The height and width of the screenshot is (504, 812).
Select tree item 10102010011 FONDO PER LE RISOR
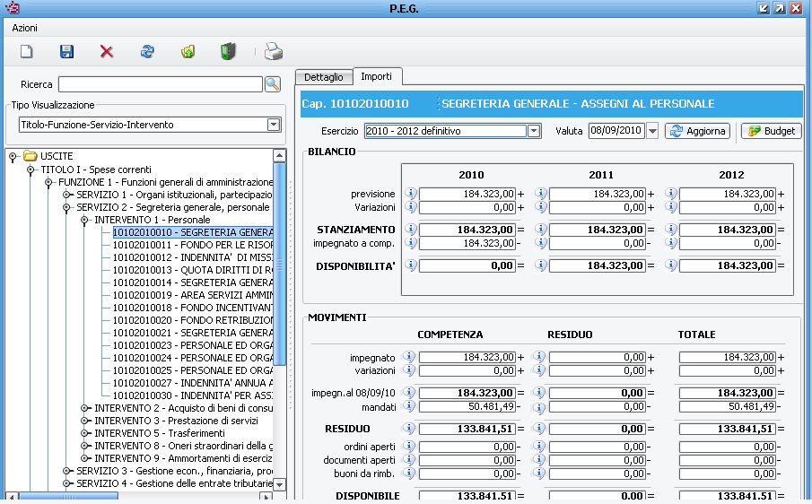192,245
